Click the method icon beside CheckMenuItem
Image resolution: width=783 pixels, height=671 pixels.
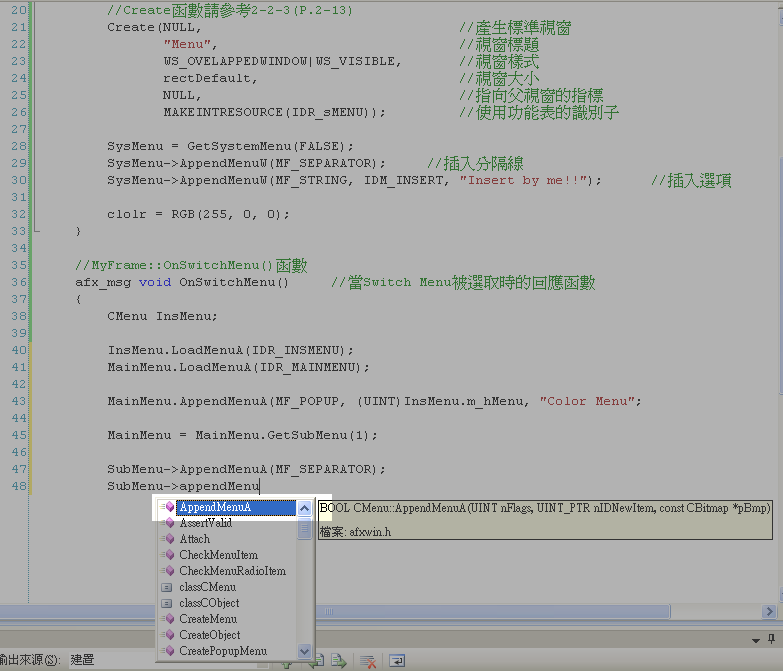168,555
